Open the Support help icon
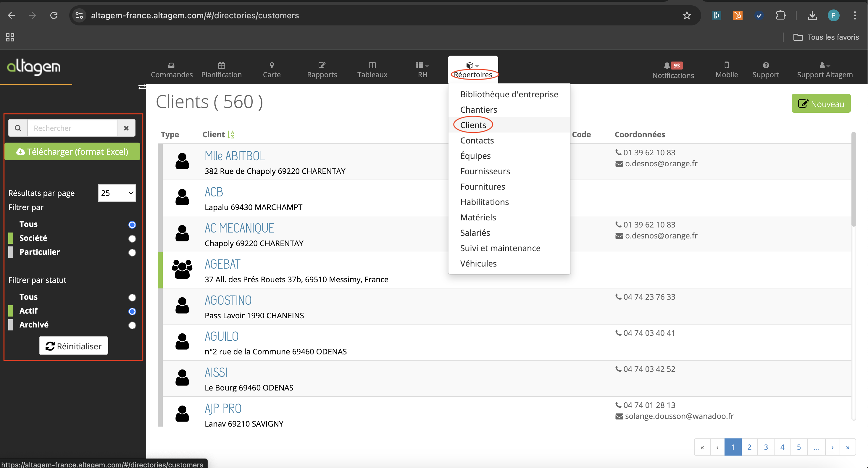The height and width of the screenshot is (468, 868). (x=766, y=70)
